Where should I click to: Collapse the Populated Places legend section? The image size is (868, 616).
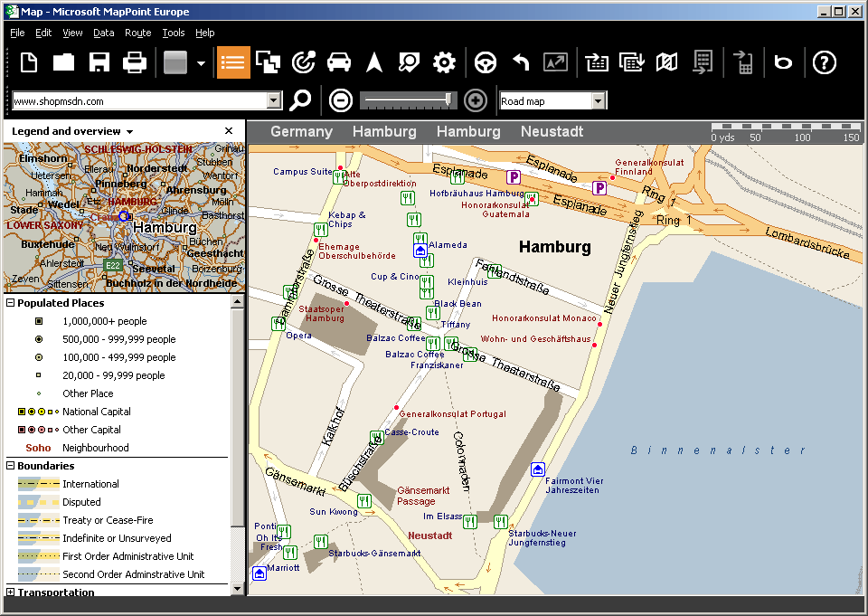[11, 303]
